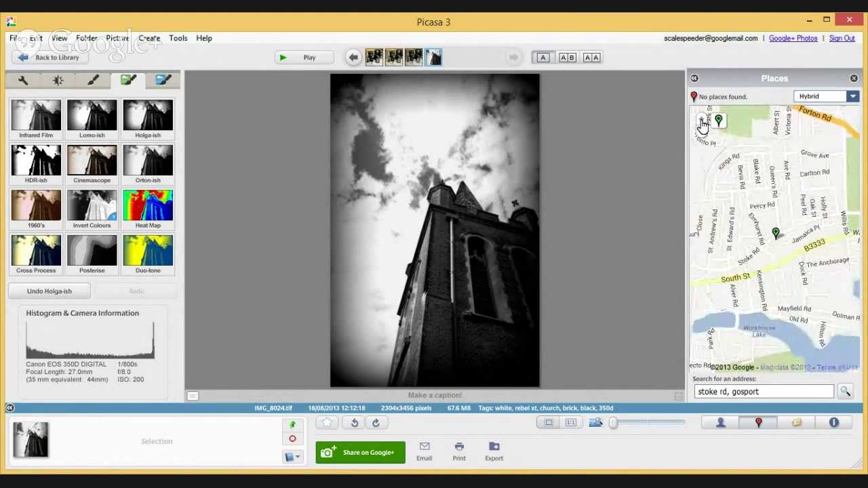
Task: Open add-to-album dropdown in tray
Action: pyautogui.click(x=293, y=457)
